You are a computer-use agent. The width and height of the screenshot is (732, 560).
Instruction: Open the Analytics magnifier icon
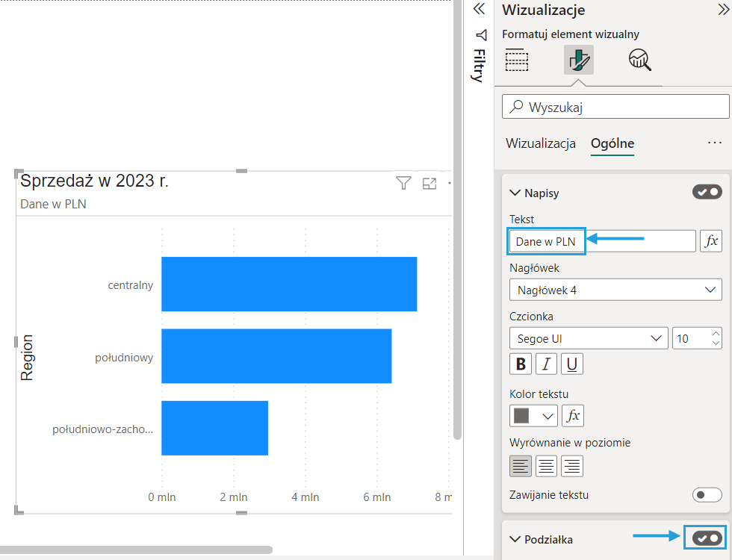[640, 60]
